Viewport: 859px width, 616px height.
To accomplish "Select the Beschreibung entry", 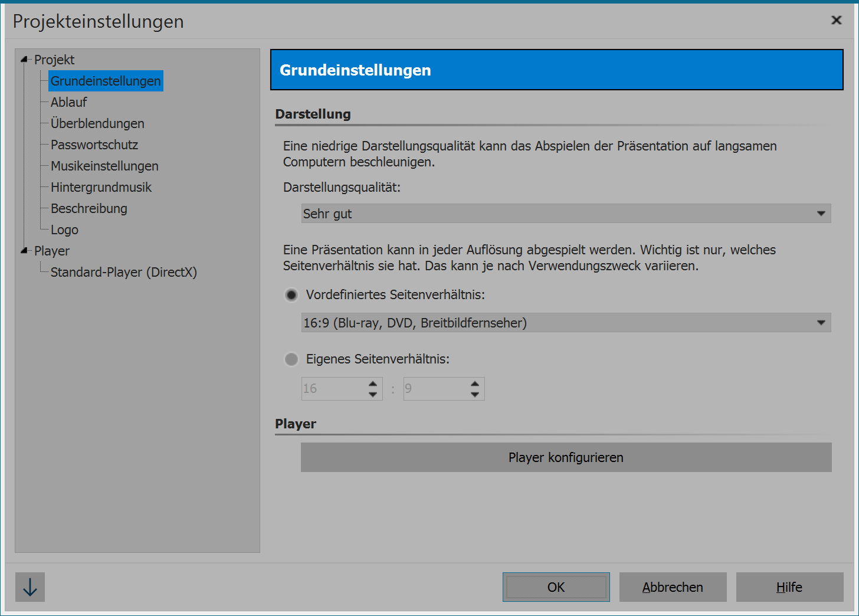I will [x=88, y=208].
